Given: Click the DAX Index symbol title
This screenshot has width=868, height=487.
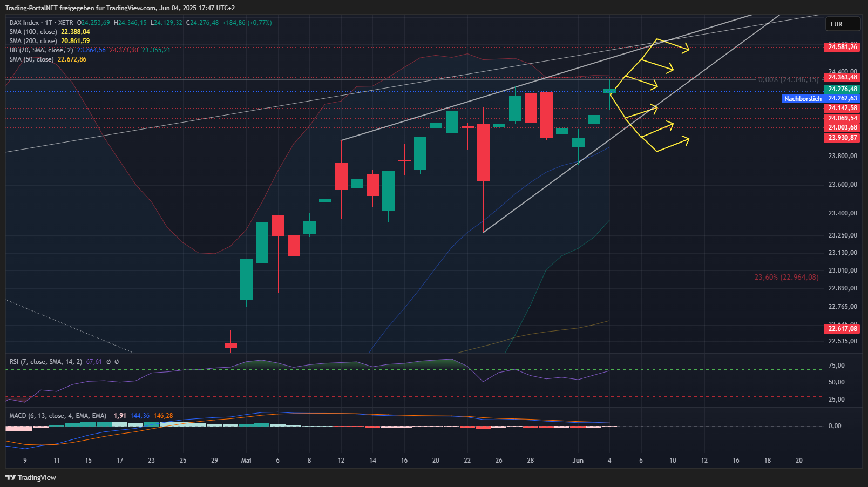Looking at the screenshot, I should [x=24, y=23].
